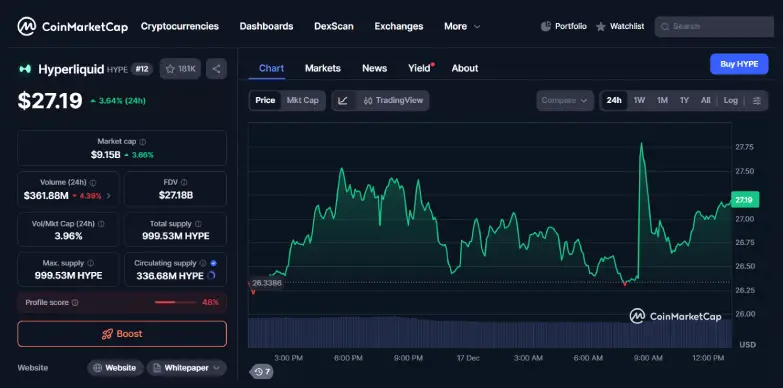Switch to TradingView chart mode
Viewport: 783px width, 388px height.
pos(393,100)
